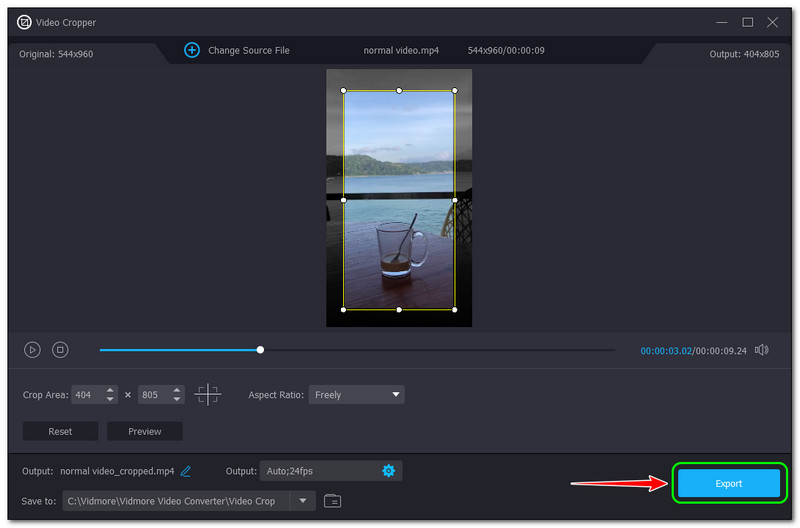Open output settings gear icon

(388, 471)
